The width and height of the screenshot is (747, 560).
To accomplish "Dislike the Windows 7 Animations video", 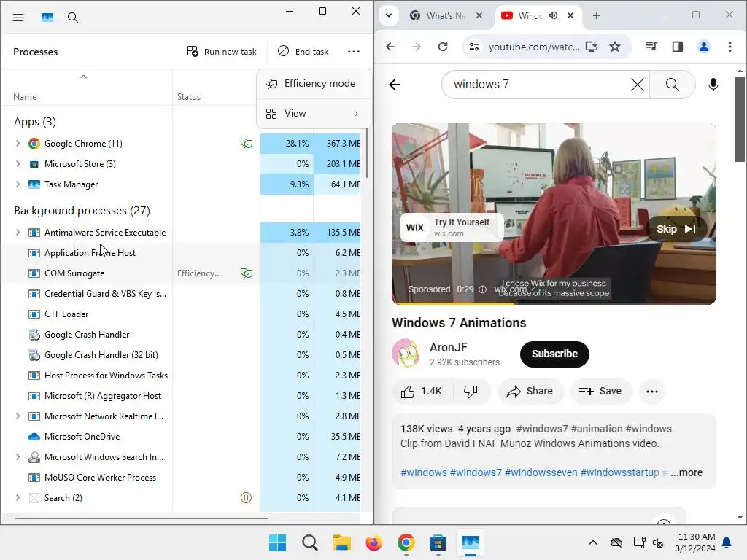I will (x=471, y=392).
